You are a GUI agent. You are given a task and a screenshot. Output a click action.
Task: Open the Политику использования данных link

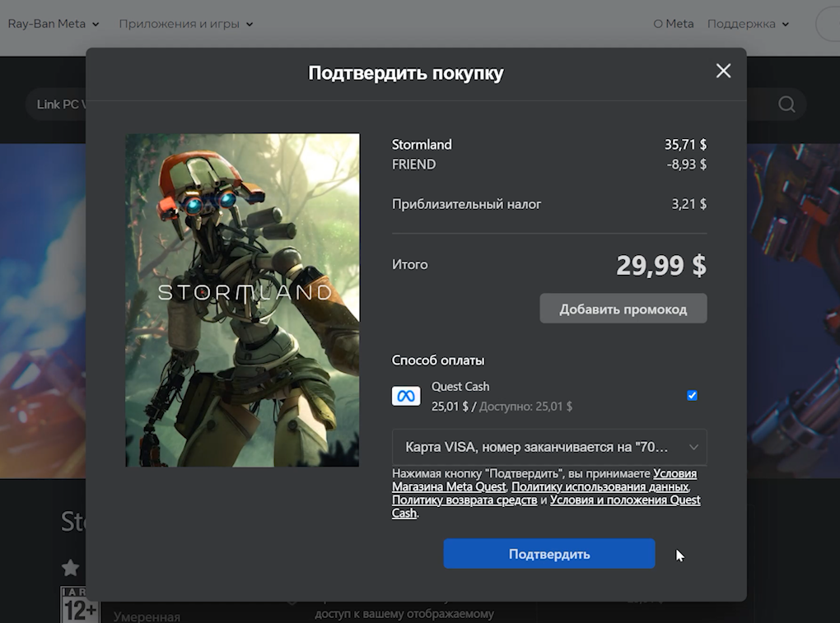click(599, 487)
